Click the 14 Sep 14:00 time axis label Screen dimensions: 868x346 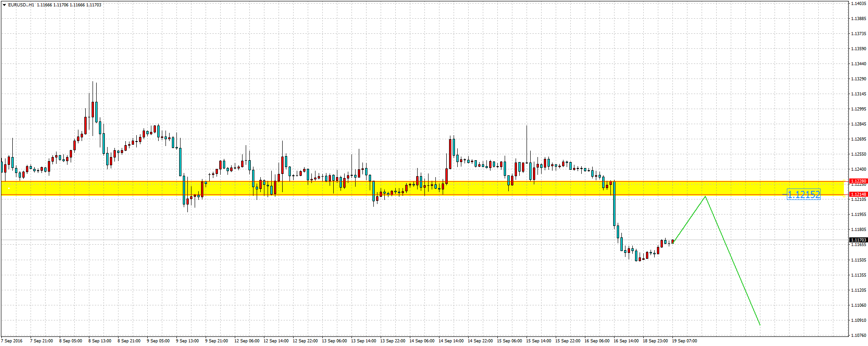point(451,341)
